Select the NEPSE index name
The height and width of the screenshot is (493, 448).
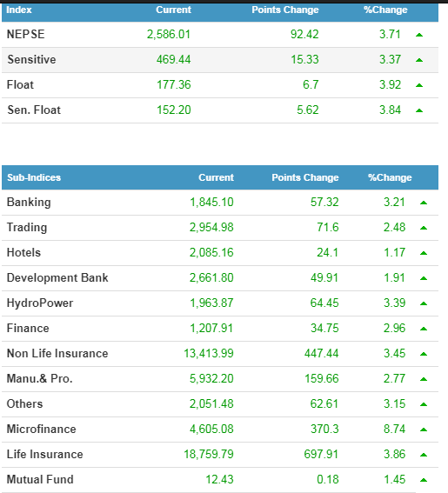pyautogui.click(x=26, y=34)
